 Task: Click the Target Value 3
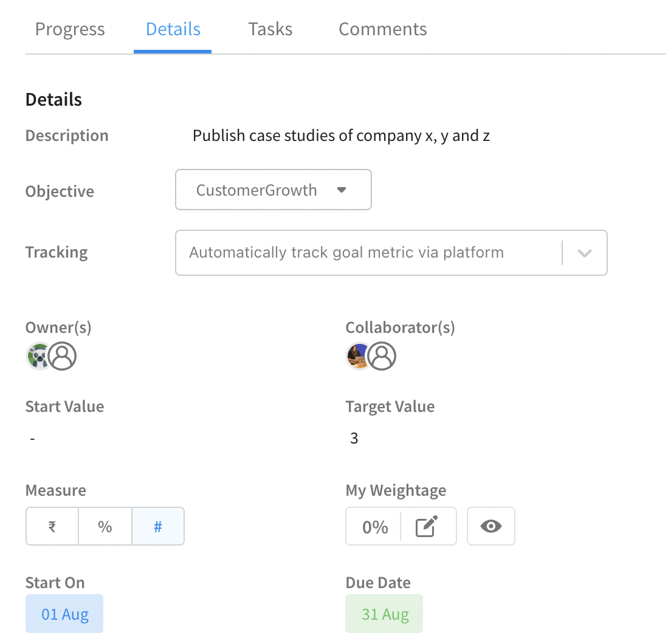354,438
